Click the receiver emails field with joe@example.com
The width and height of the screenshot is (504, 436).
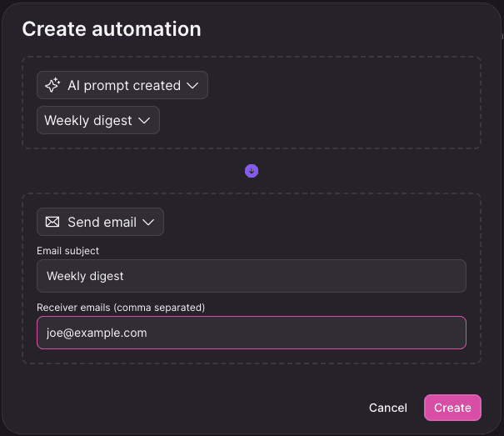[x=252, y=333]
